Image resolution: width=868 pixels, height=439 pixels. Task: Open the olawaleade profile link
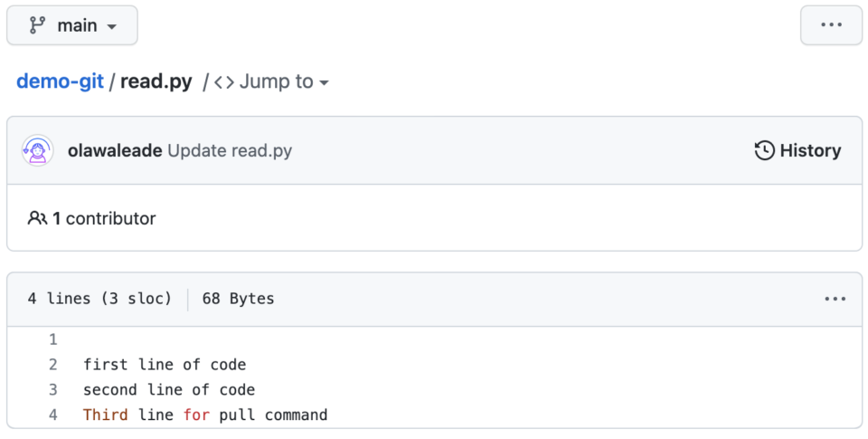pyautogui.click(x=115, y=150)
